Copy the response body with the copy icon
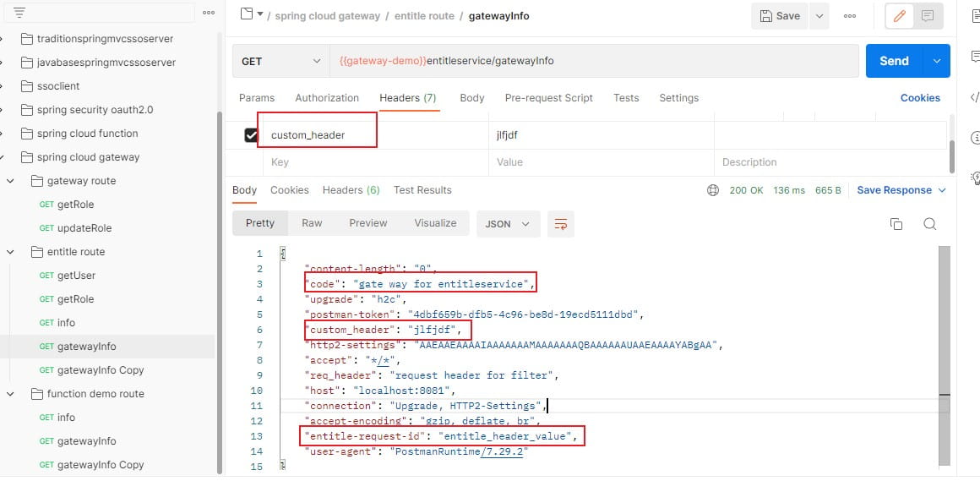The height and width of the screenshot is (481, 980). 896,224
